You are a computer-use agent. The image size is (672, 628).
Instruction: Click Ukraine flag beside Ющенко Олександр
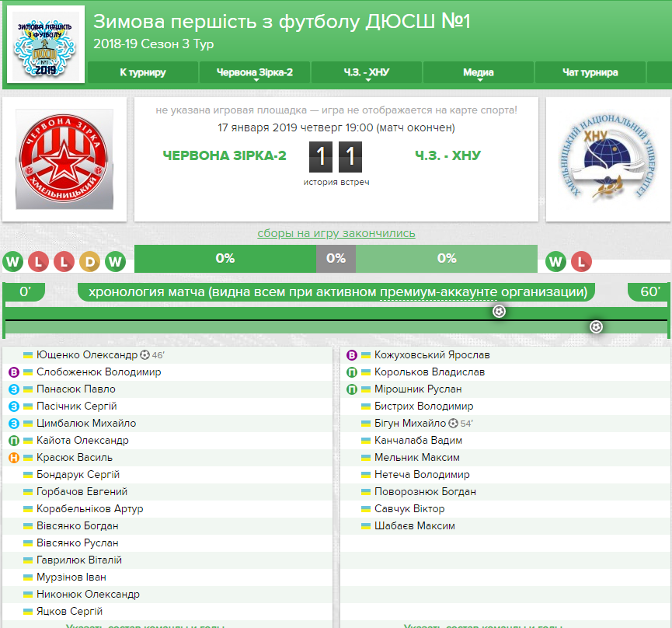tap(28, 355)
